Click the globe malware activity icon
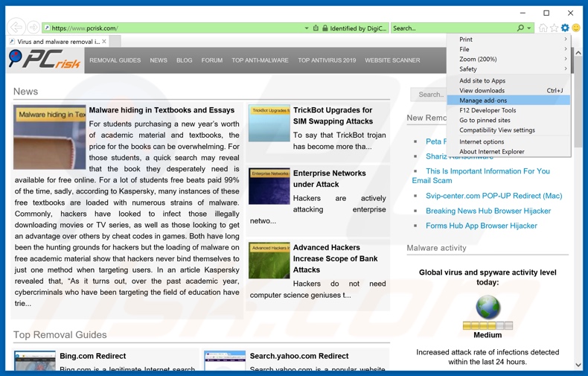 (488, 307)
